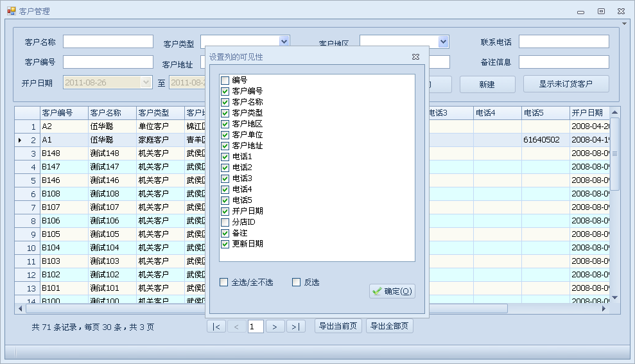
Task: Open the 客户地区 dropdown
Action: (444, 41)
